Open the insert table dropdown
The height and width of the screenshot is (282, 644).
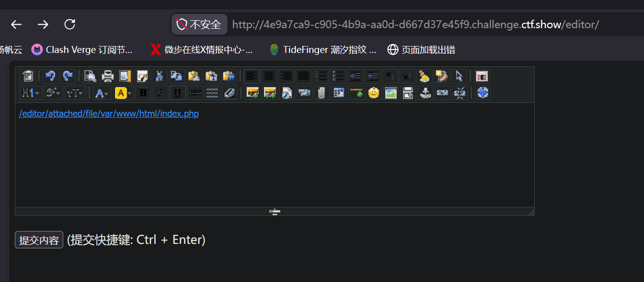click(339, 93)
